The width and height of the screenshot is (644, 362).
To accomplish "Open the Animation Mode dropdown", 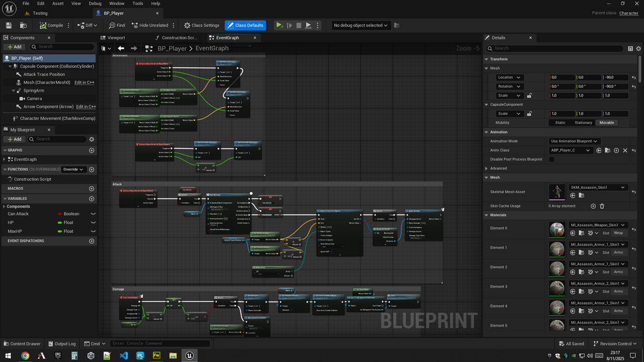I will pos(574,141).
